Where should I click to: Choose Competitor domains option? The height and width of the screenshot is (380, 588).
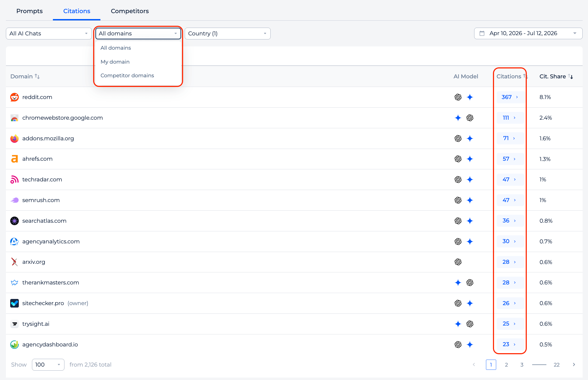coord(127,75)
